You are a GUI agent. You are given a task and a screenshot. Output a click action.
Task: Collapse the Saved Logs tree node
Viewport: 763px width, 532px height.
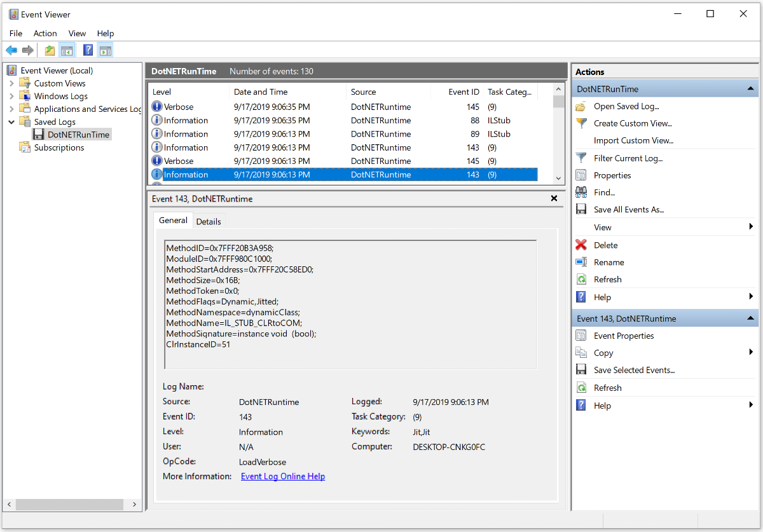pos(11,121)
